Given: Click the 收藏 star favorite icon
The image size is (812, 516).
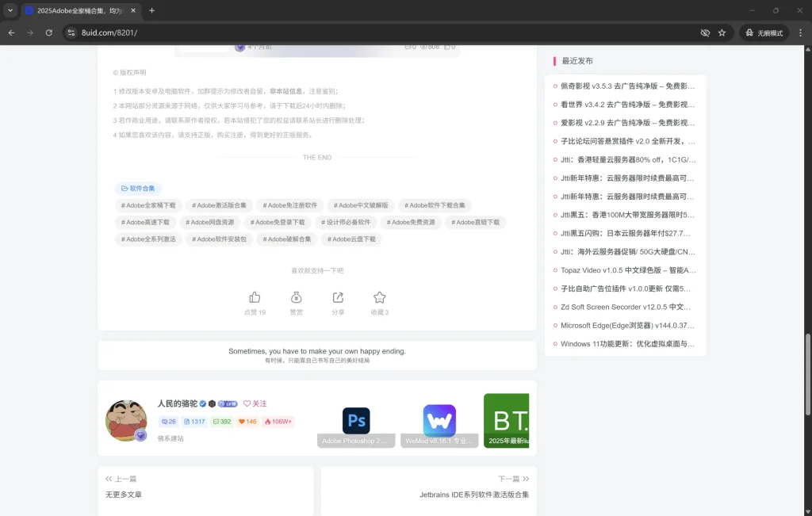Looking at the screenshot, I should pos(379,299).
